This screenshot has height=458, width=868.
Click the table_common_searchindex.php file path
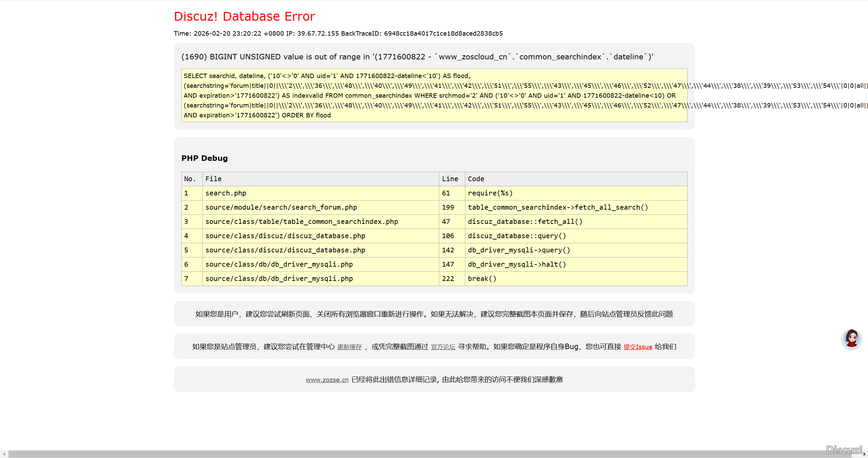click(x=302, y=222)
